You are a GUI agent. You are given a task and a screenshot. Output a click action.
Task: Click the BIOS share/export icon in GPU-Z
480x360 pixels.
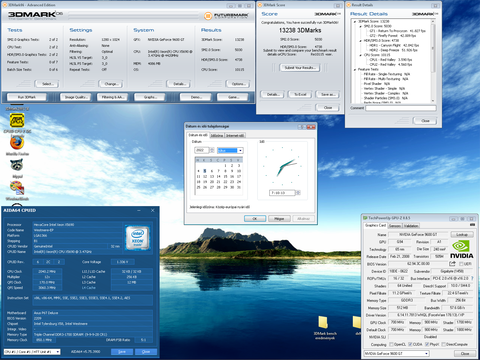tap(452, 264)
